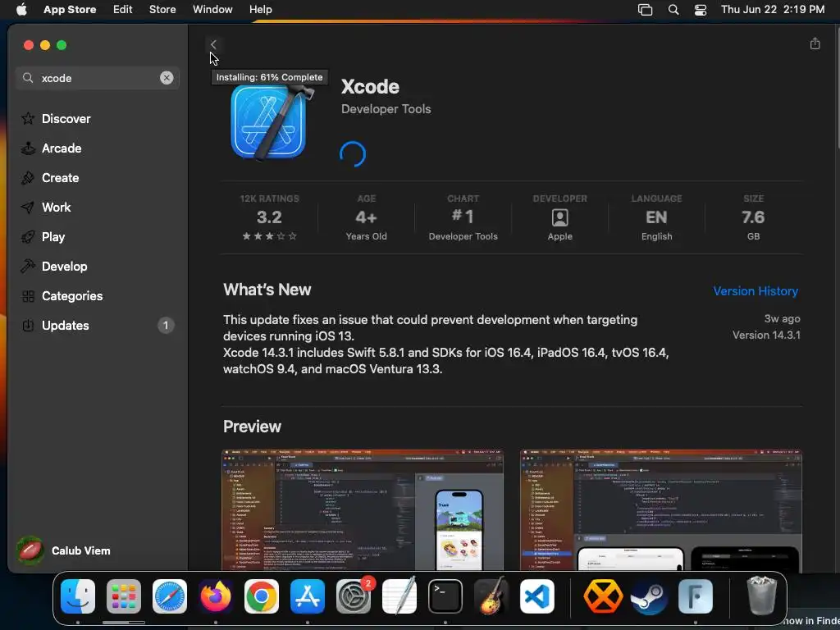Click the Developer Tools subtitle

pyautogui.click(x=386, y=109)
